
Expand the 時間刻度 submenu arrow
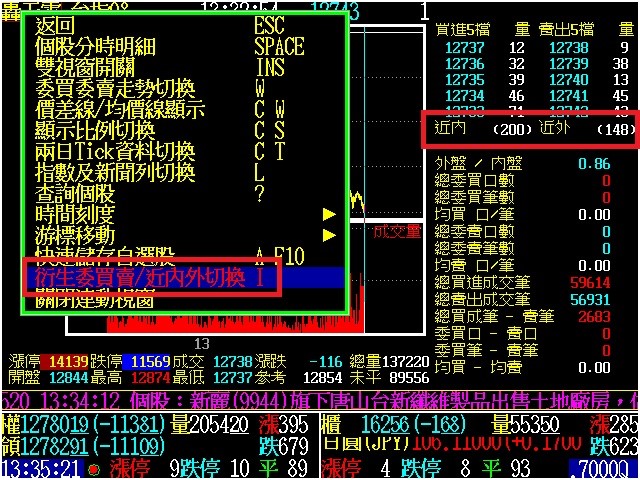[328, 214]
